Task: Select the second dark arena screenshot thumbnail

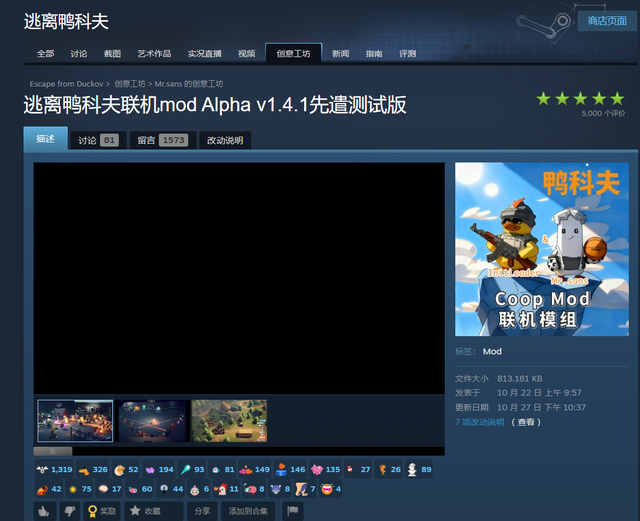Action: click(153, 421)
